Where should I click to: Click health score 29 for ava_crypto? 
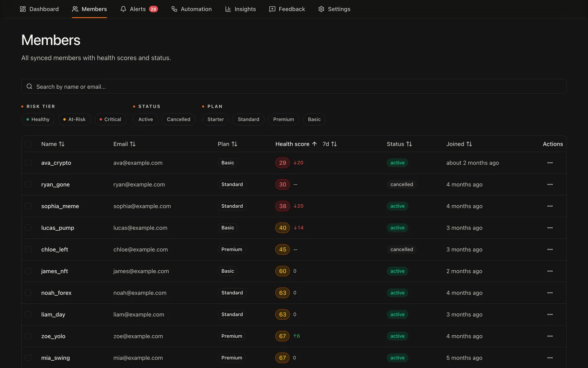click(283, 163)
